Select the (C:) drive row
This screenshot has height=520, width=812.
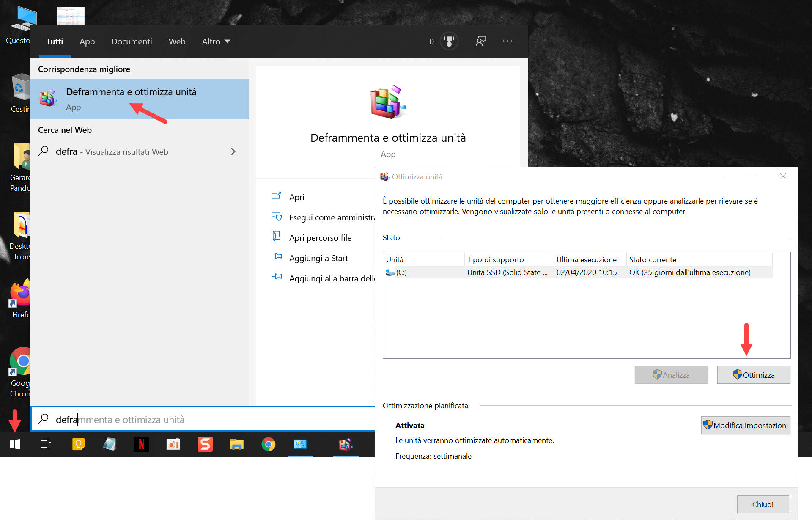point(465,272)
